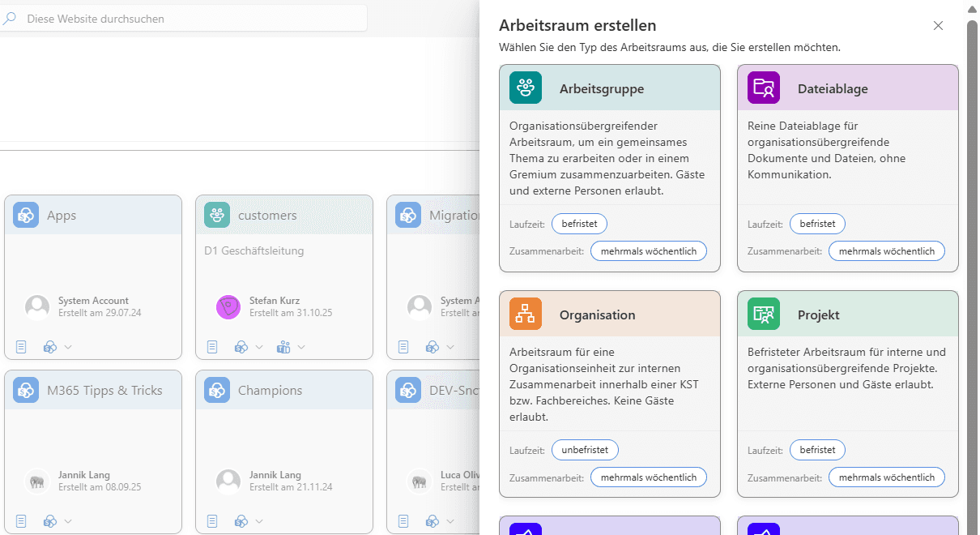Click the document icon on the Migration card
The image size is (980, 535).
pyautogui.click(x=403, y=346)
